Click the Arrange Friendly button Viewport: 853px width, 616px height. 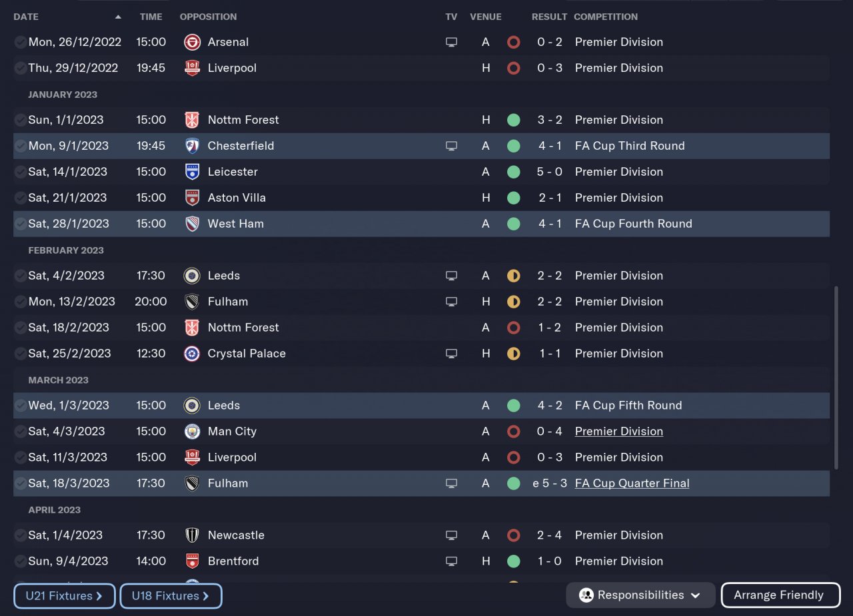pyautogui.click(x=780, y=595)
